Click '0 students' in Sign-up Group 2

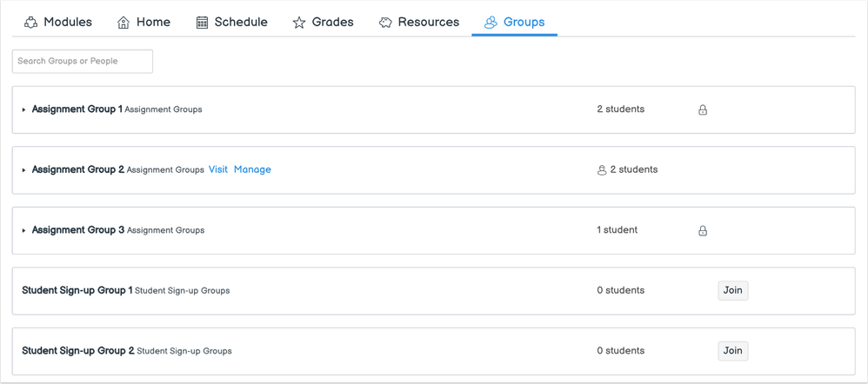pos(620,350)
